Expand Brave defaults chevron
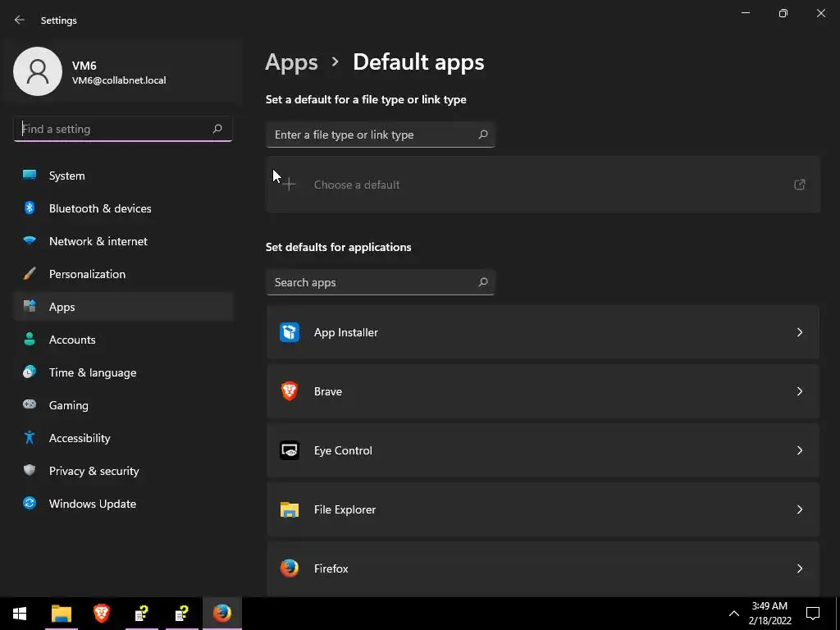840x630 pixels. tap(799, 391)
